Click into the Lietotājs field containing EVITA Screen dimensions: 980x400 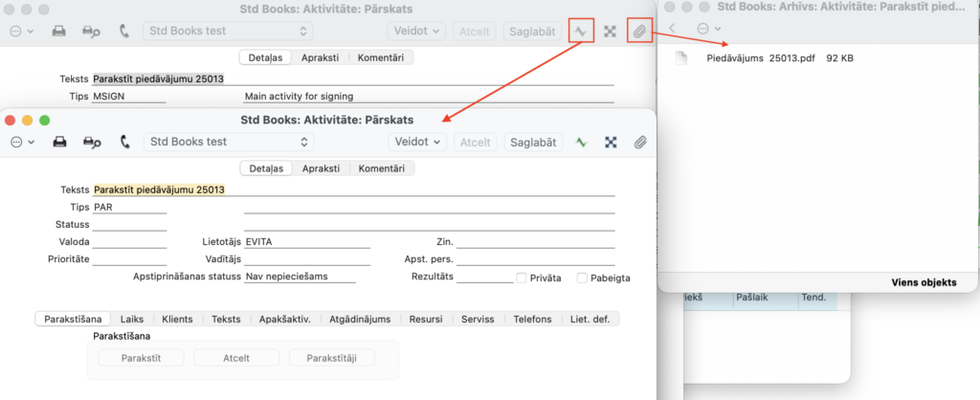coord(306,242)
